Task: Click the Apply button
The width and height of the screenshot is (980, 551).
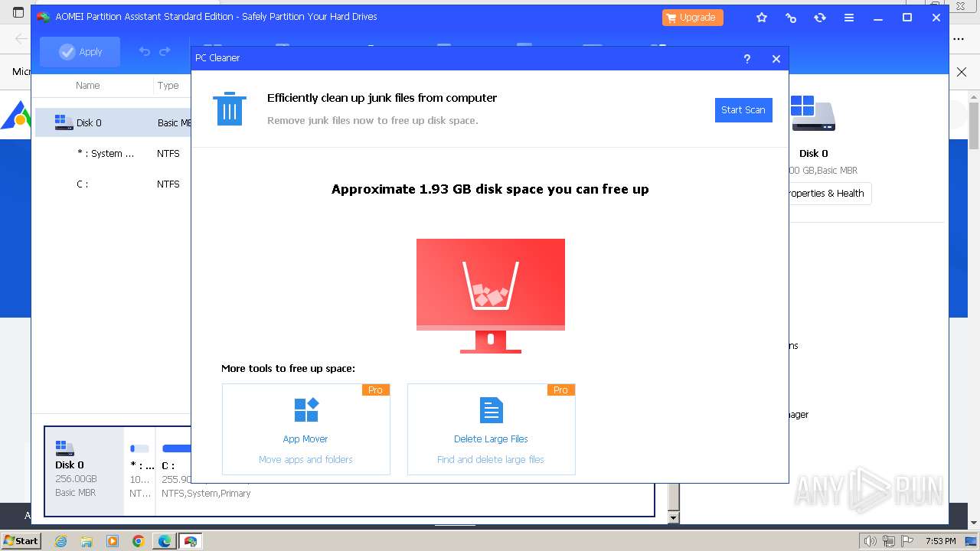Action: click(80, 52)
